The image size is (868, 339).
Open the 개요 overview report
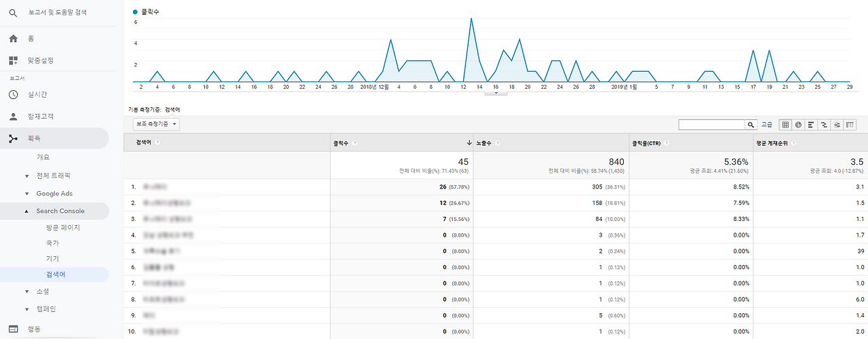coord(43,157)
